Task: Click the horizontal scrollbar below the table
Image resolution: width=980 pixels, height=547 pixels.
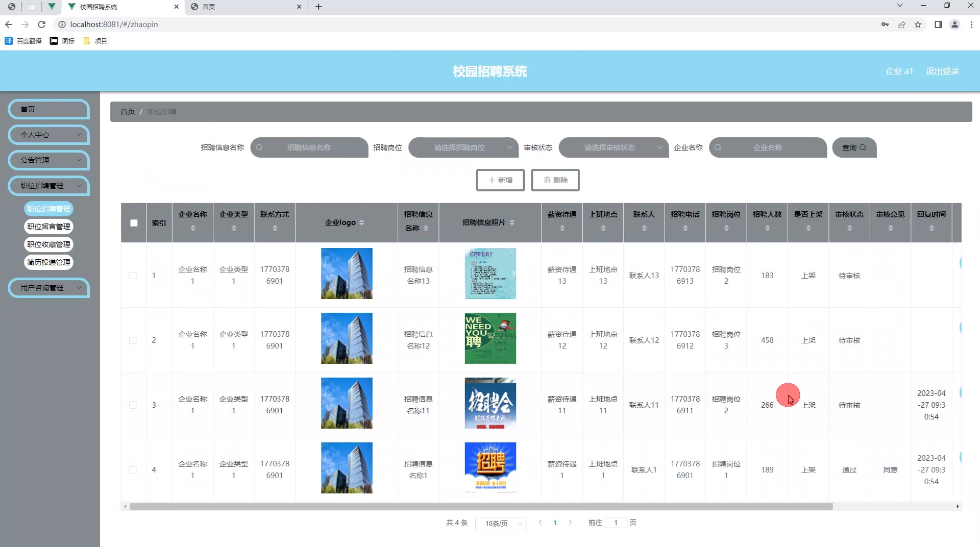Action: pos(481,507)
